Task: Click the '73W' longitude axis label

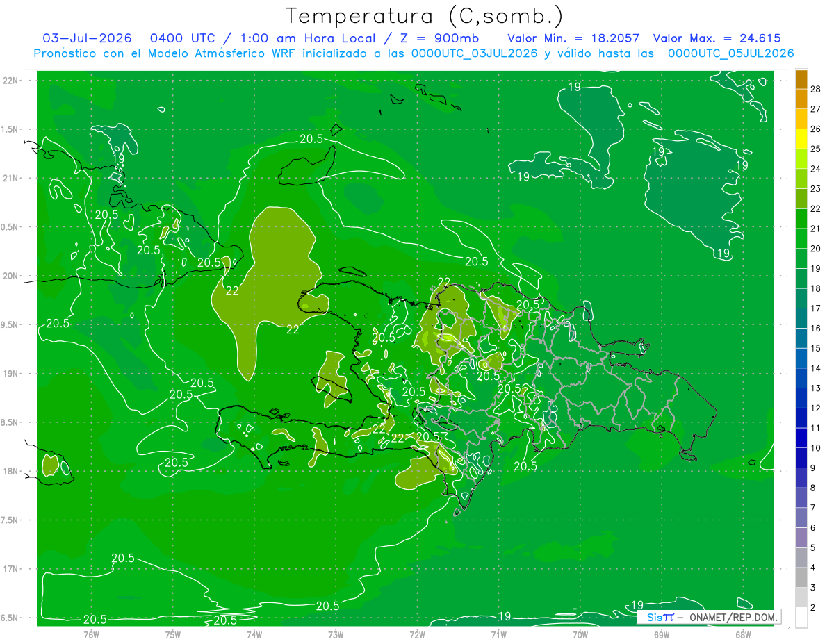Action: click(x=335, y=634)
